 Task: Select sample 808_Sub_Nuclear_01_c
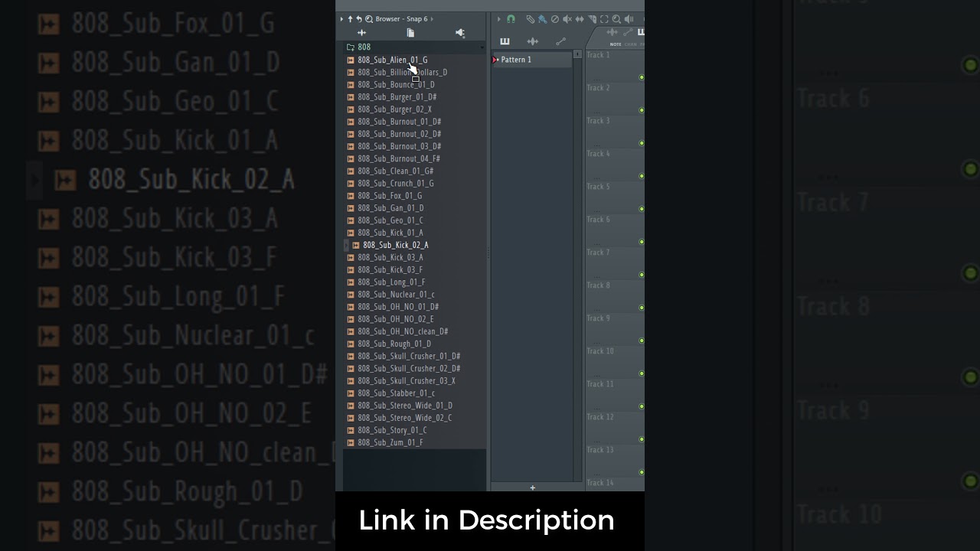click(x=396, y=295)
